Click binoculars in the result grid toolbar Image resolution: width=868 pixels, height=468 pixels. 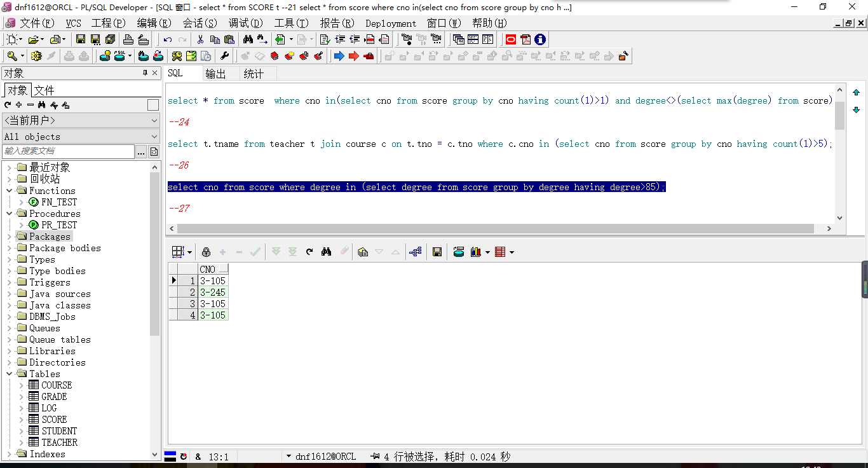[x=326, y=252]
